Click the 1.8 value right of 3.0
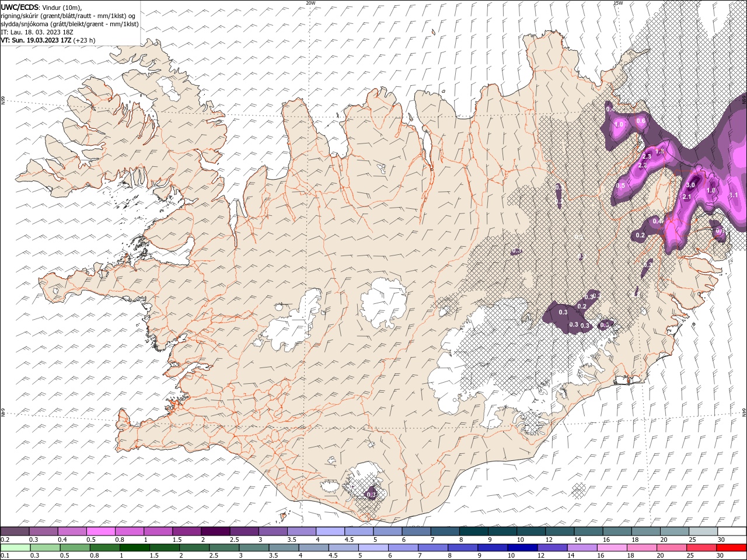The width and height of the screenshot is (747, 560). click(711, 190)
